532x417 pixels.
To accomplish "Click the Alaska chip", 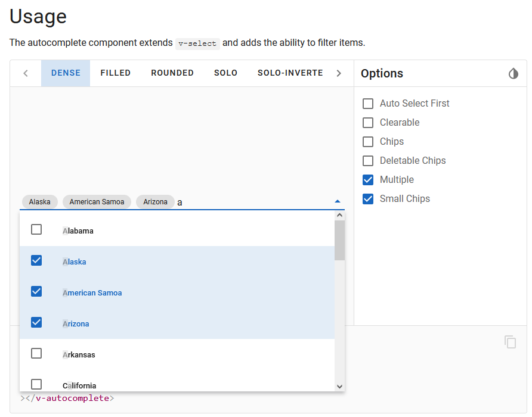I will pyautogui.click(x=39, y=201).
